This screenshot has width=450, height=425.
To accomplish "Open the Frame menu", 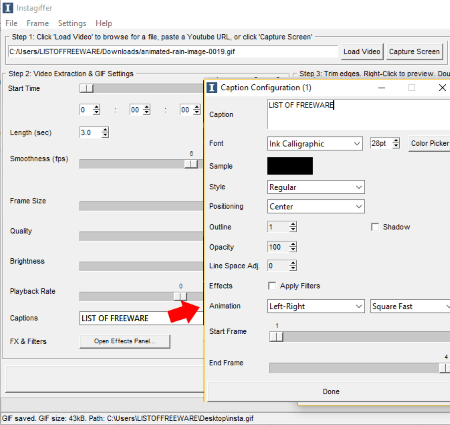I will coord(37,23).
